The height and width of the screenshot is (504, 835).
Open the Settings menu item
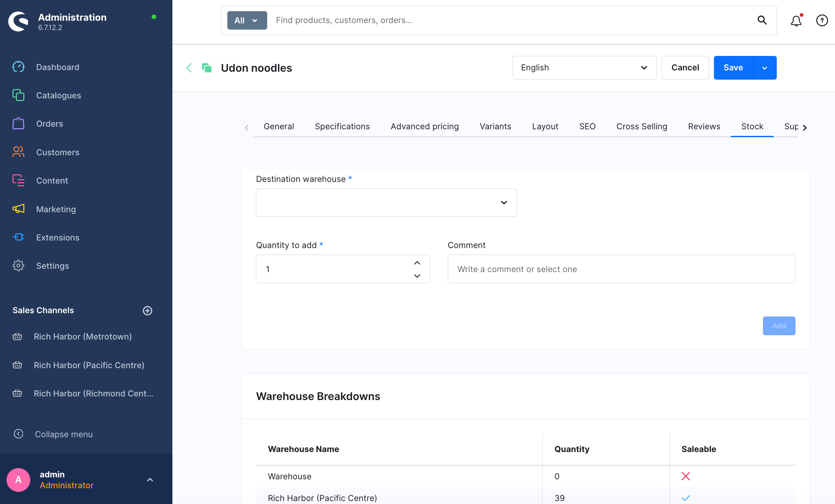53,266
